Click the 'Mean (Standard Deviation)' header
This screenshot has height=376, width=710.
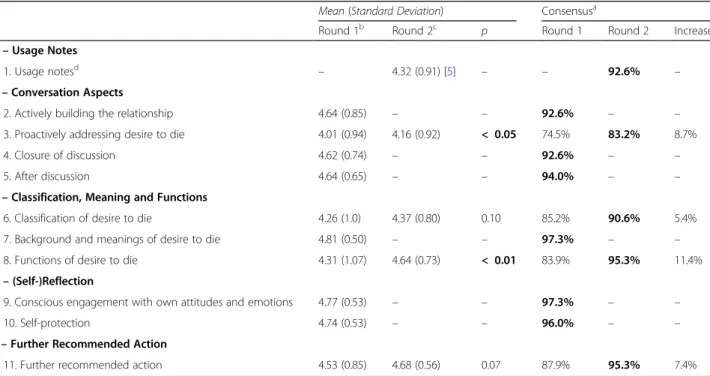click(381, 11)
